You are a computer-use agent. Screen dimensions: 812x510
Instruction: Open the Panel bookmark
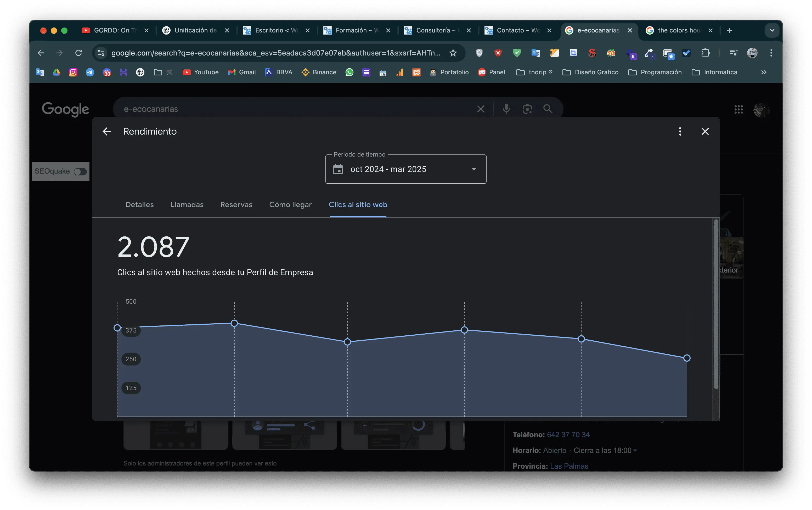pyautogui.click(x=492, y=72)
